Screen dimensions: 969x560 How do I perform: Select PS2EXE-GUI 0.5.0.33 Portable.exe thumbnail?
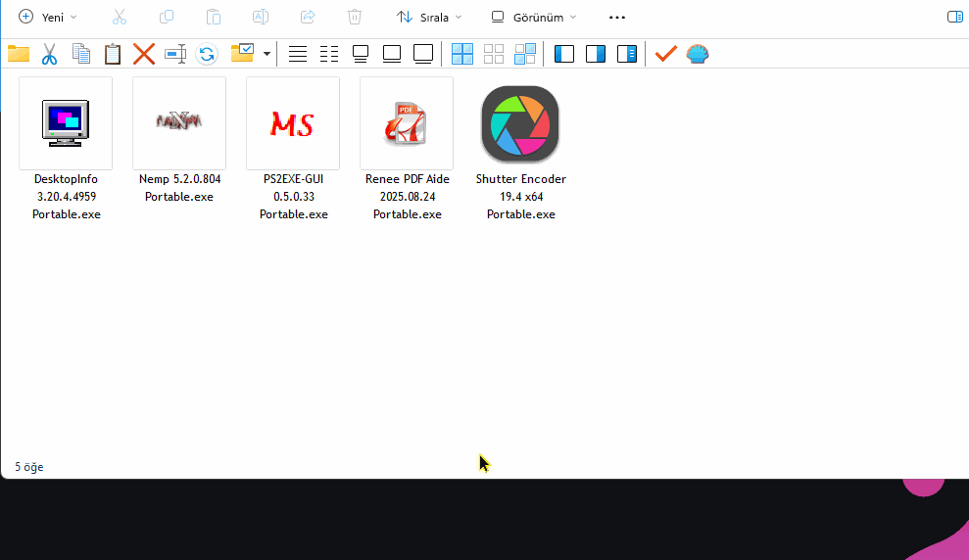coord(293,122)
